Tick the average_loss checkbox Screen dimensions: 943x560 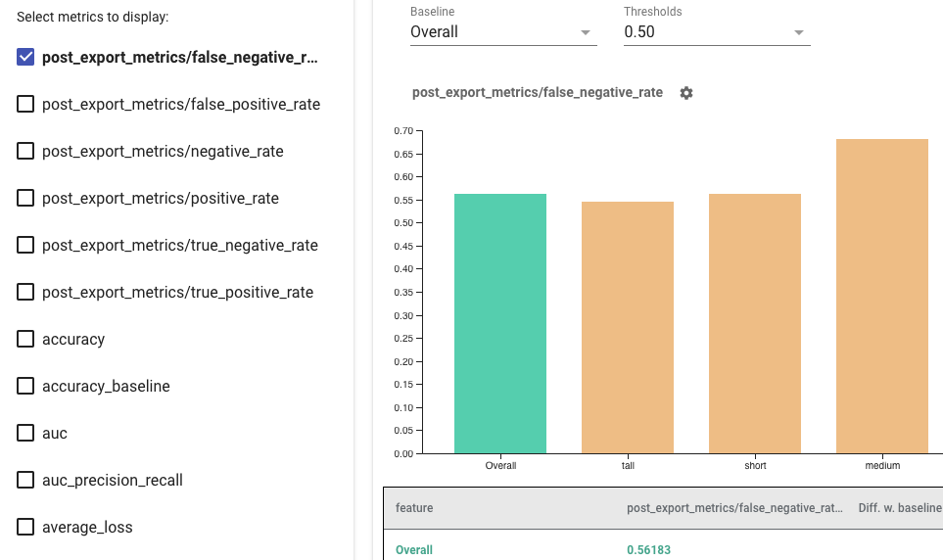[26, 527]
